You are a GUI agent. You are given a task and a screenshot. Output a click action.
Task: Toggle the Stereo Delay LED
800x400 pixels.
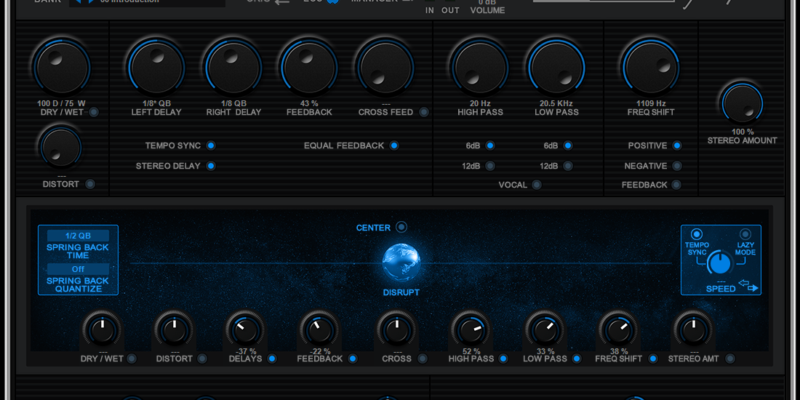(x=211, y=166)
